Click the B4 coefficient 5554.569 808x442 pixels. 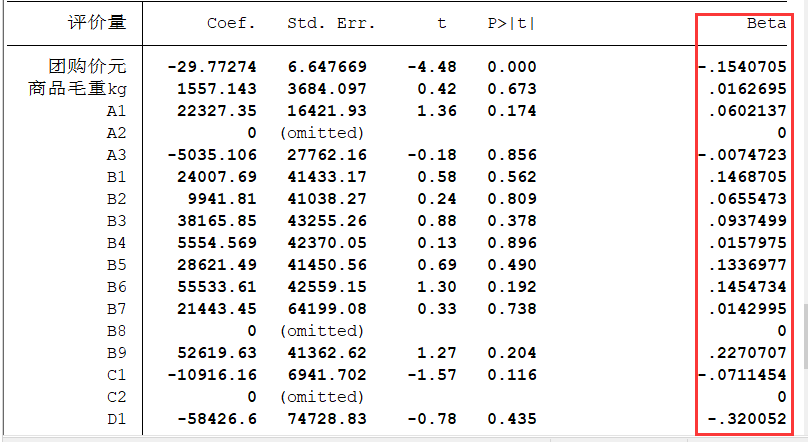coord(216,243)
